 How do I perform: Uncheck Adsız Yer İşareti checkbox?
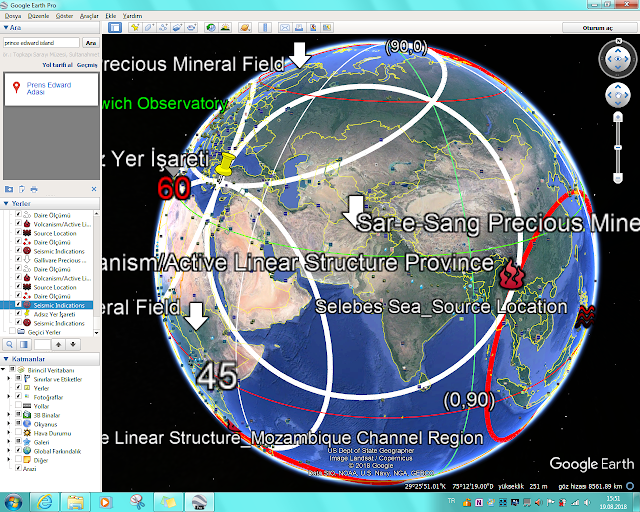[18, 314]
